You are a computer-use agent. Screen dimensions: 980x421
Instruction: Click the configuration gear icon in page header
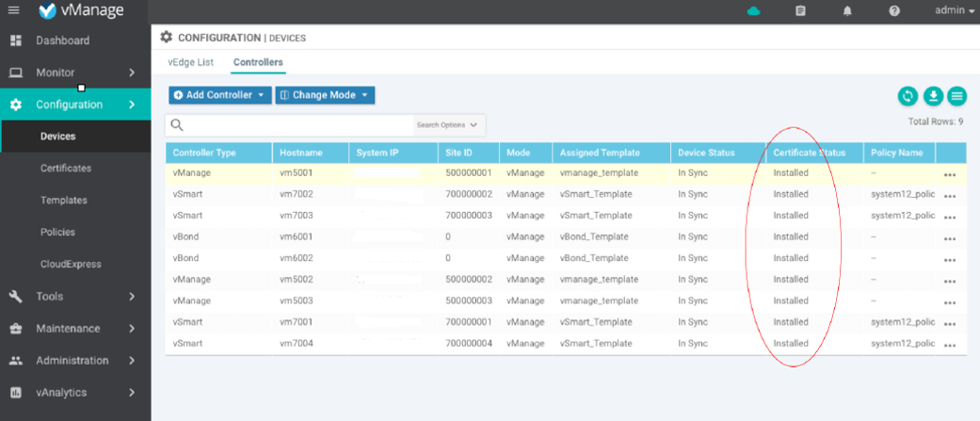coord(166,37)
